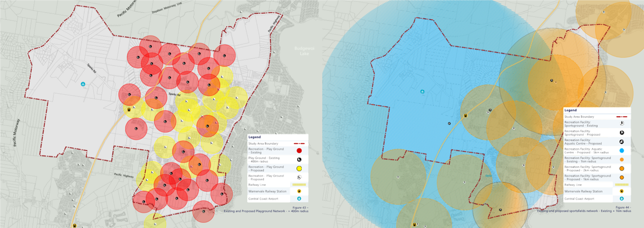Click Figure 43 legend proposed playground dashed icon

click(299, 177)
